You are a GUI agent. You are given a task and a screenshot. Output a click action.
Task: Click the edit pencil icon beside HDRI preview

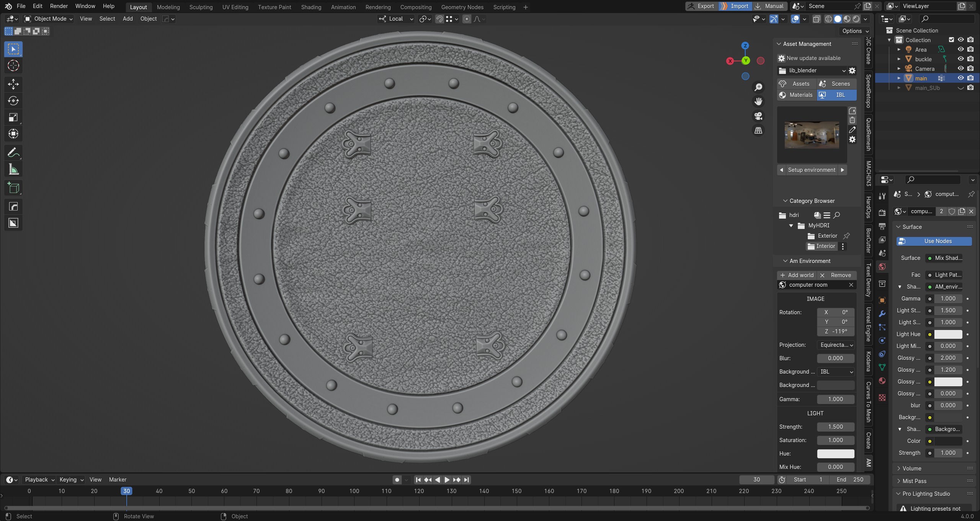(852, 130)
